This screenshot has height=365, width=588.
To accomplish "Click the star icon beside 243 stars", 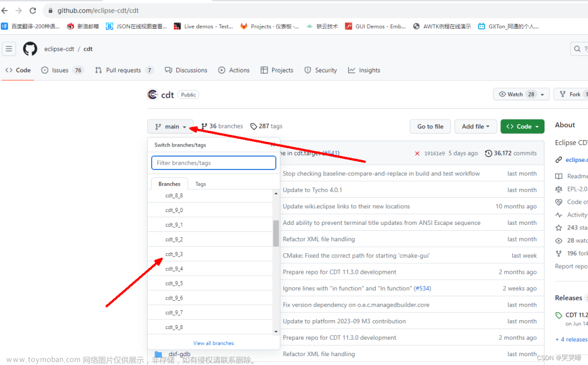I will point(559,228).
